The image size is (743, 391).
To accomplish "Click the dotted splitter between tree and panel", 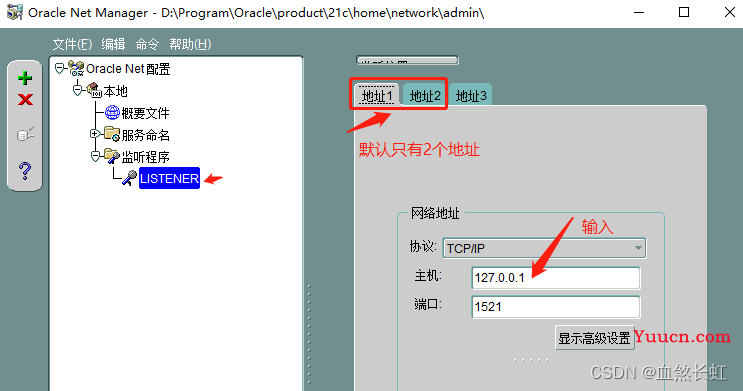I will point(309,334).
